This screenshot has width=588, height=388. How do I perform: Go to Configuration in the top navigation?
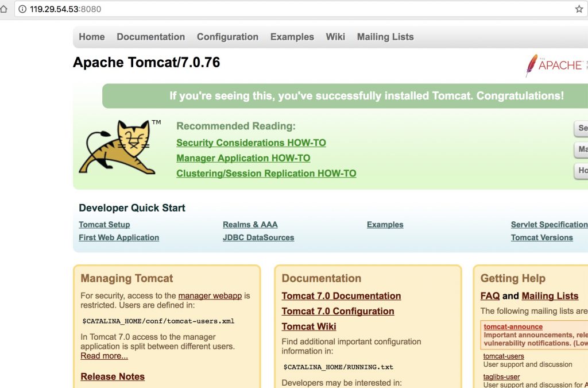click(x=227, y=37)
